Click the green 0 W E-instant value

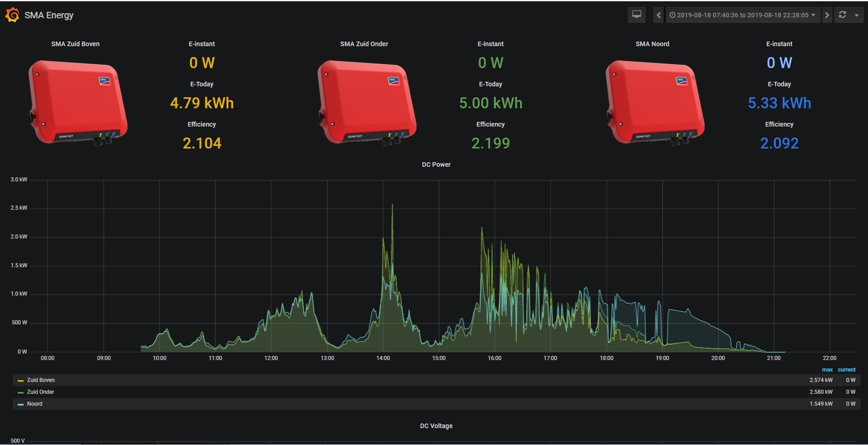490,63
